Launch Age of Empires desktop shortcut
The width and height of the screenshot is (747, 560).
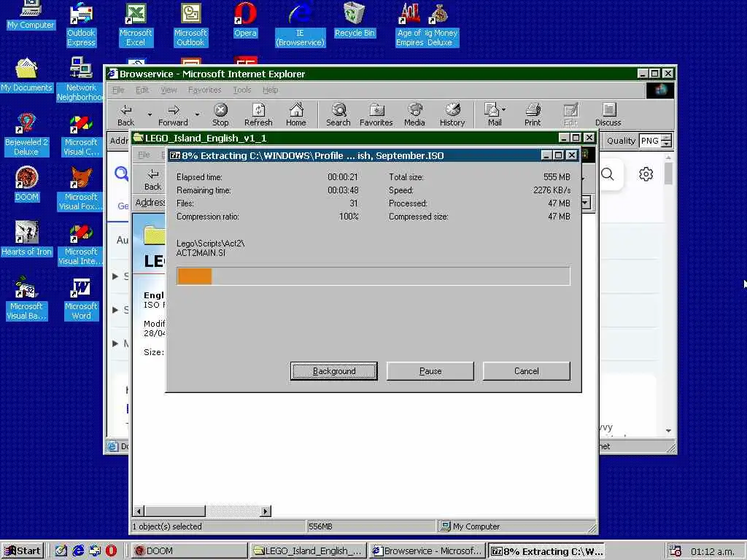pos(409,25)
